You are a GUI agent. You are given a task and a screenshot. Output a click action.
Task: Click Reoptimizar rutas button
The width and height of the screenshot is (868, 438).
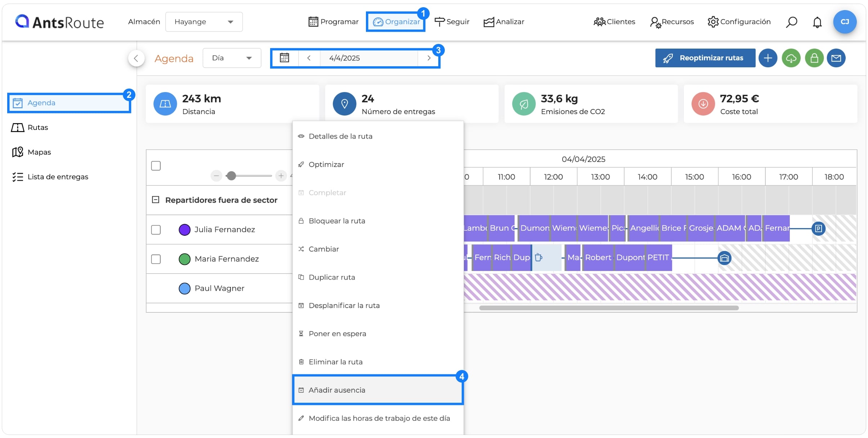[x=705, y=58]
